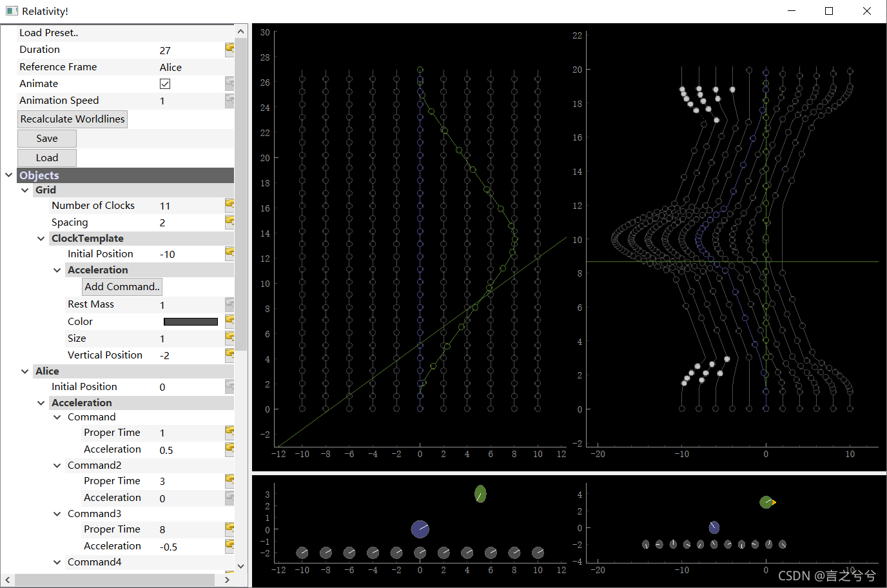
Task: Click the horizontal scrollbar left arrow
Action: click(8, 580)
